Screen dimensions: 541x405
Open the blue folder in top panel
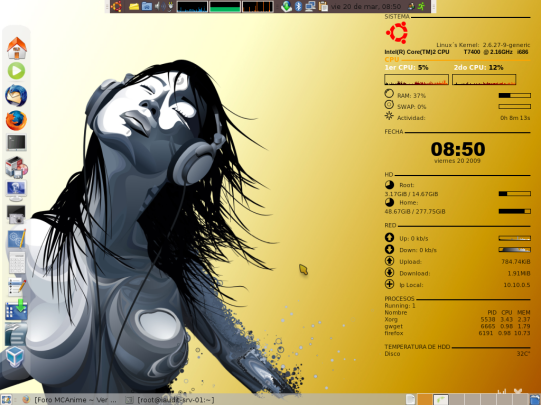[147, 6]
